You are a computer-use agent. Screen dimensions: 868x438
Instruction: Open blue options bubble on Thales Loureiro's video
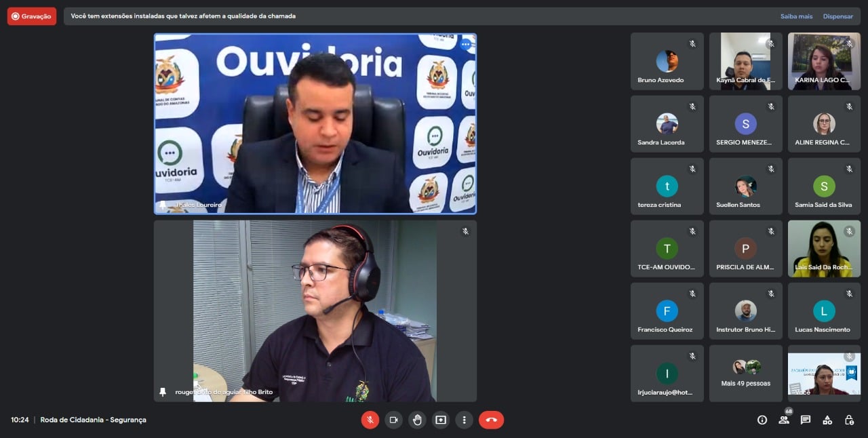465,45
